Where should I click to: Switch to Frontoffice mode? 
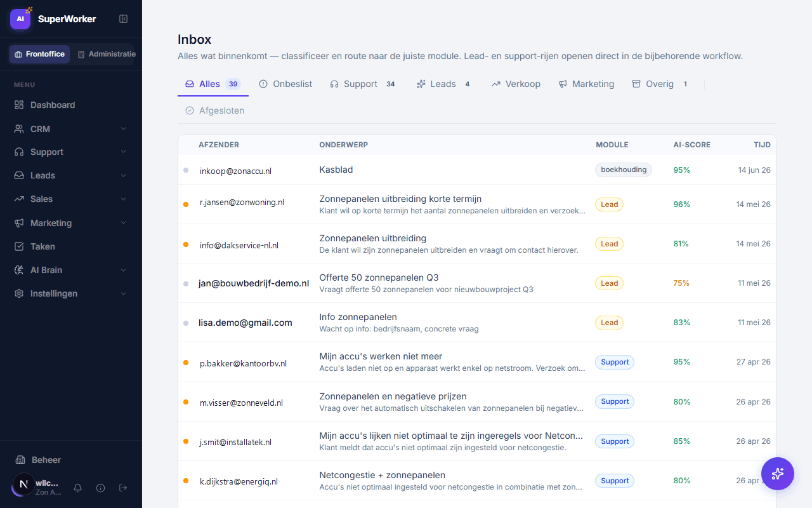pyautogui.click(x=39, y=54)
